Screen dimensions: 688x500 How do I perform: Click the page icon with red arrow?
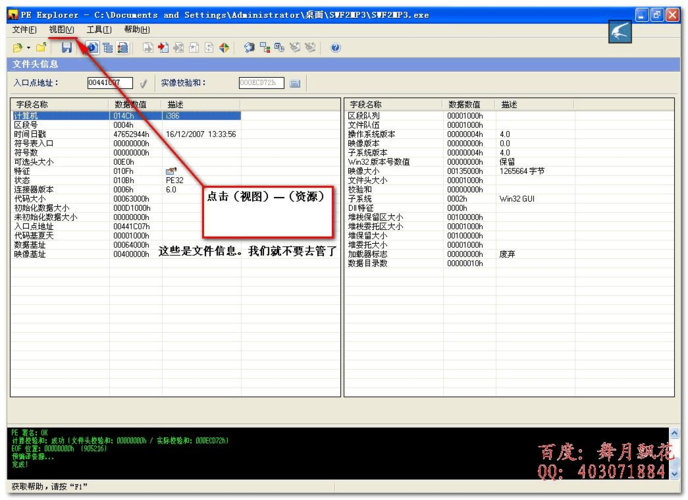click(163, 47)
